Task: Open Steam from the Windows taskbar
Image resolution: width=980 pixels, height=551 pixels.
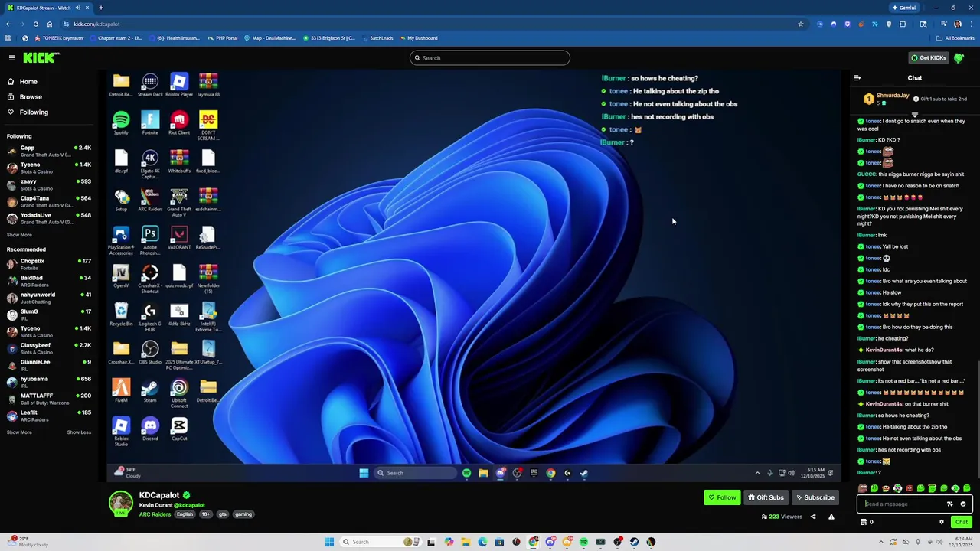Action: click(634, 542)
